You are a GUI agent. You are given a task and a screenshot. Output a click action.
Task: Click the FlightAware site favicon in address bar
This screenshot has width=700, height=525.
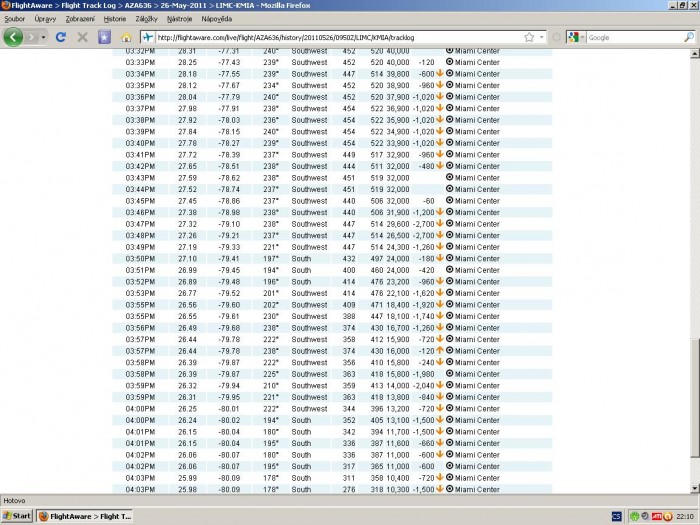(148, 38)
